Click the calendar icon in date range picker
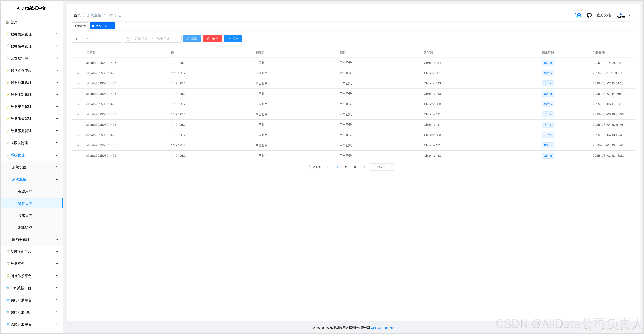 128,39
